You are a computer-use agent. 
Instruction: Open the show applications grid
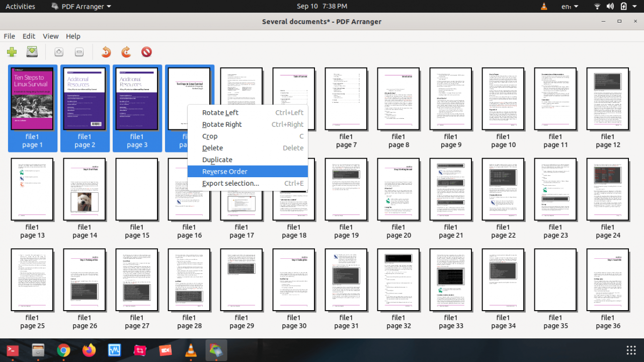631,350
